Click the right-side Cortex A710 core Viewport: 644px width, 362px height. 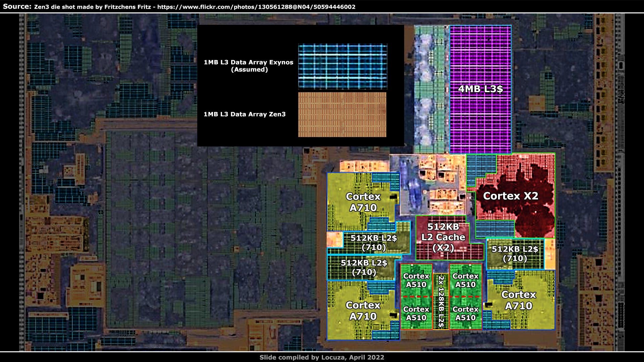tap(519, 300)
